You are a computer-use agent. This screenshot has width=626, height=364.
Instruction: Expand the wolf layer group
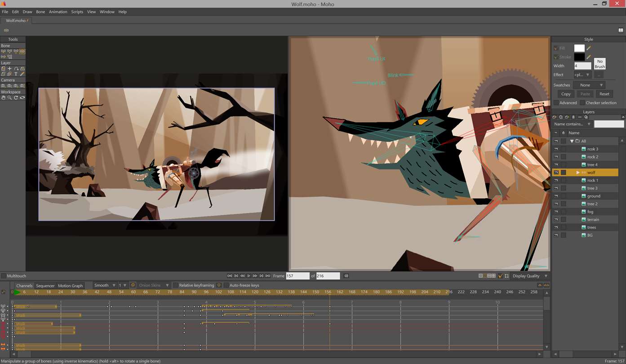(578, 173)
